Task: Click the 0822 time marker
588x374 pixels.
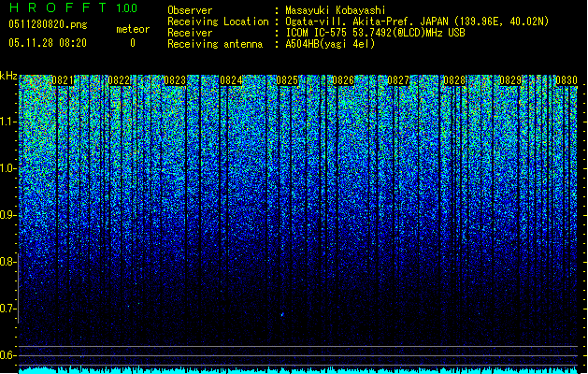Action: click(x=119, y=80)
